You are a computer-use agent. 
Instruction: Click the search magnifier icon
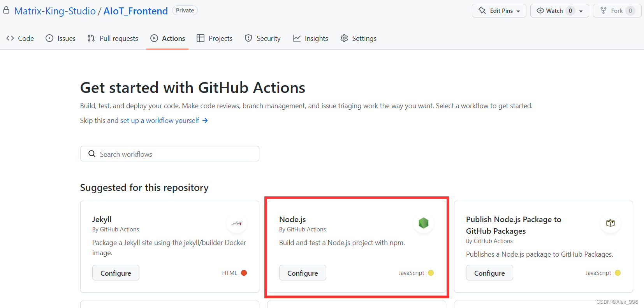pos(92,154)
